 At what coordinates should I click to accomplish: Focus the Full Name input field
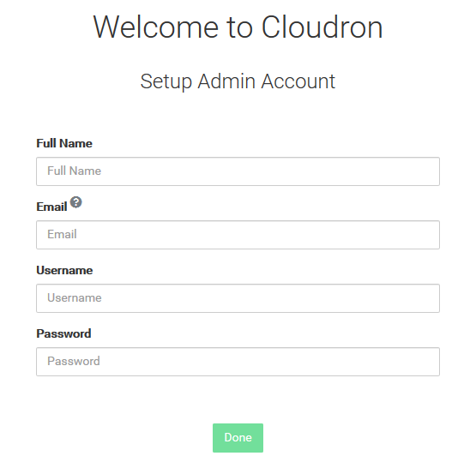point(238,171)
